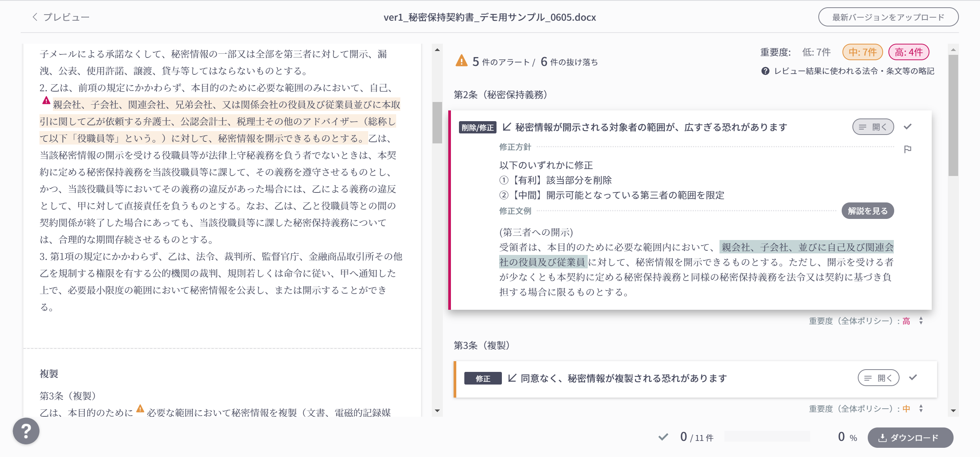
Task: Toggle the 中: 7件 severity filter
Action: (x=862, y=52)
